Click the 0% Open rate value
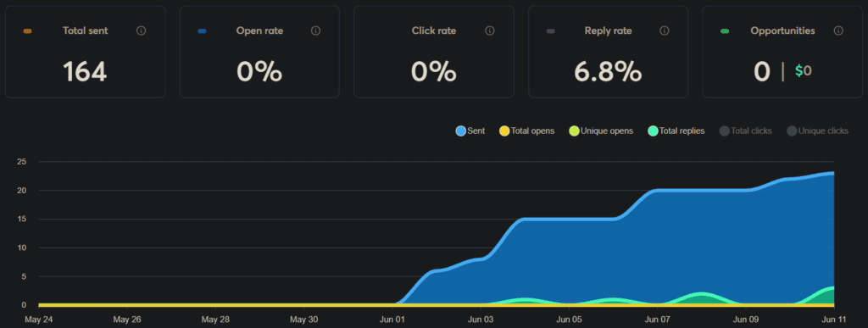Screen dimensions: 868x328 point(259,71)
